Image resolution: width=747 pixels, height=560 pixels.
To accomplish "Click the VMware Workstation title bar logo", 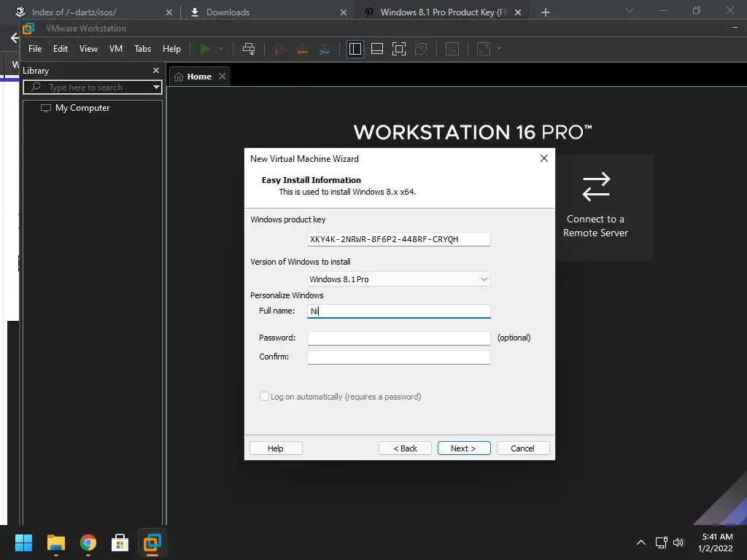I will pyautogui.click(x=28, y=28).
